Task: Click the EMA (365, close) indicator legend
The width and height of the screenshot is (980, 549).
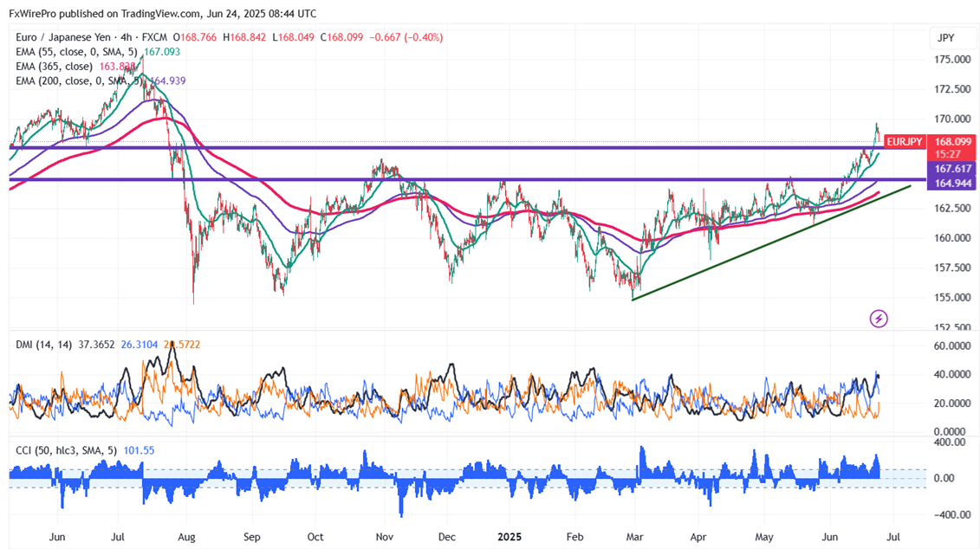Action: [x=54, y=66]
